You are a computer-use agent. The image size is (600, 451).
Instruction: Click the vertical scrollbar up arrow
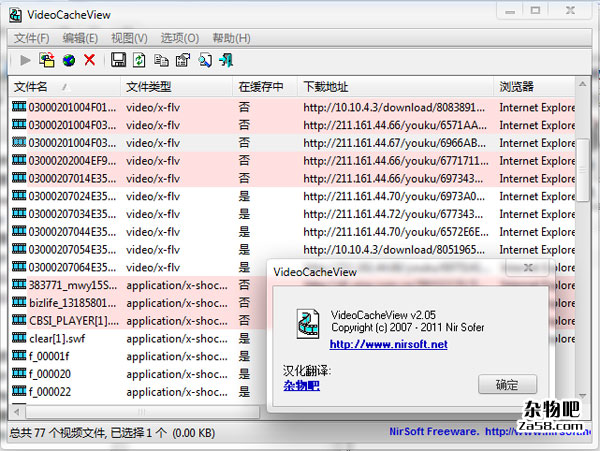coord(582,84)
